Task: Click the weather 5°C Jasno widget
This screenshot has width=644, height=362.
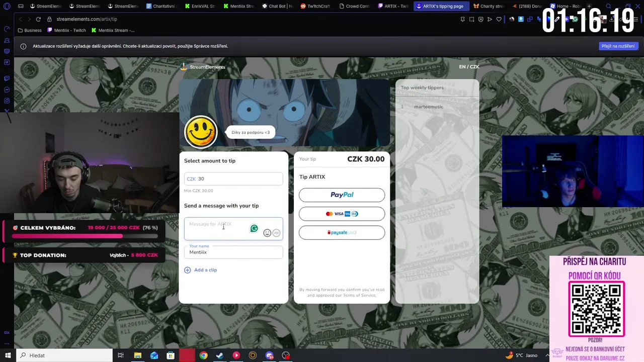Action: (x=521, y=355)
